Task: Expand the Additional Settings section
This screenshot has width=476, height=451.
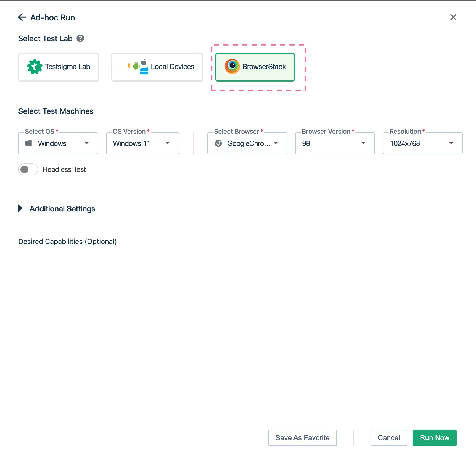Action: click(x=20, y=209)
